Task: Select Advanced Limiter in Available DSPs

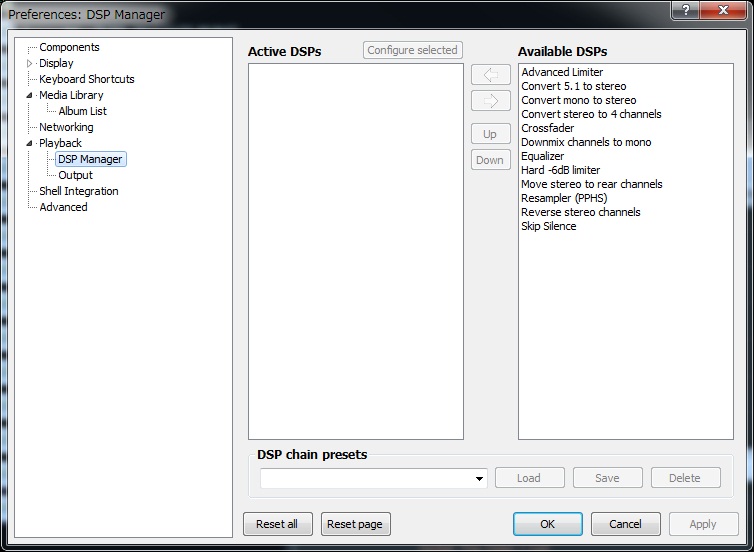Action: click(562, 72)
